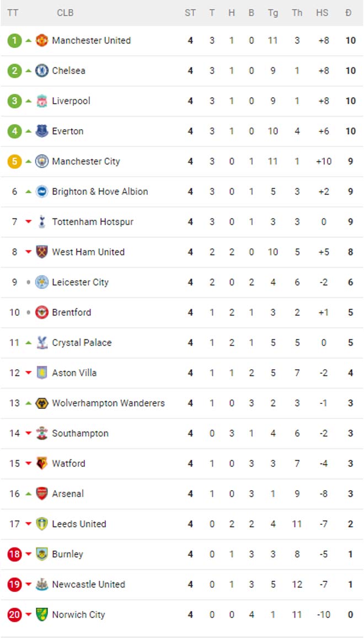Select the Wolverhampton Wanderers wolf crest
The height and width of the screenshot is (638, 364).
tap(42, 403)
